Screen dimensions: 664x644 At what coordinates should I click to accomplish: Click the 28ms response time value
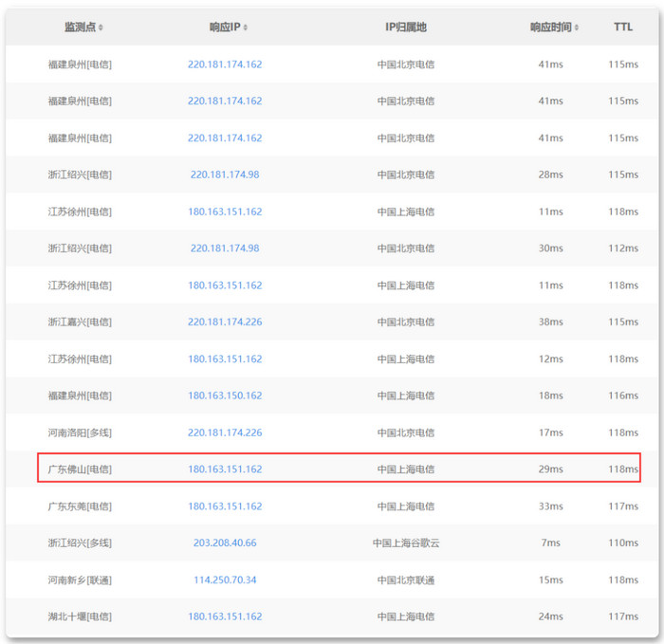(550, 175)
